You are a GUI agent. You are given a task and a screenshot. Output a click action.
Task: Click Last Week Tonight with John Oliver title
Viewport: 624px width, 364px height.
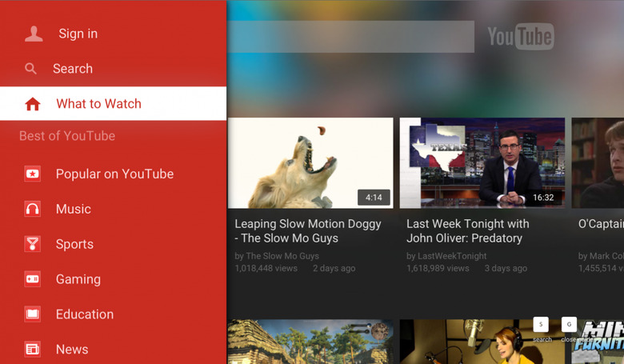click(x=468, y=231)
